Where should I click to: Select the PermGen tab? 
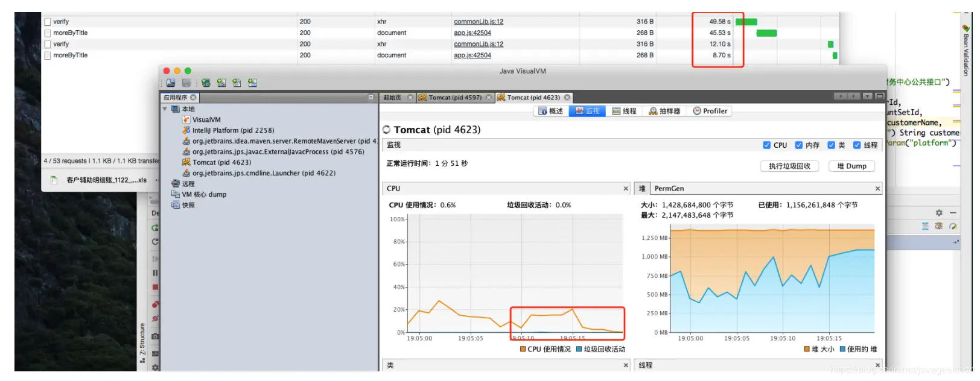pos(669,189)
